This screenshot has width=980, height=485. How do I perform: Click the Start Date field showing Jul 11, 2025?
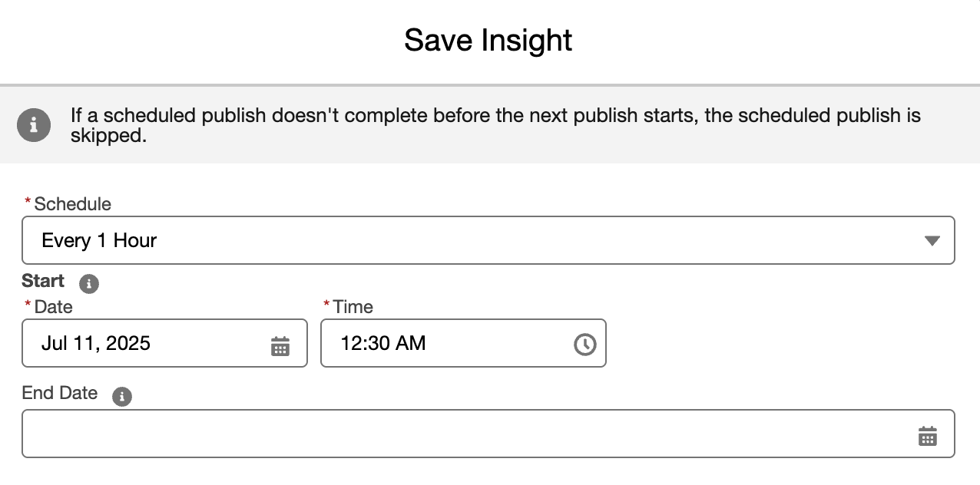(x=146, y=344)
